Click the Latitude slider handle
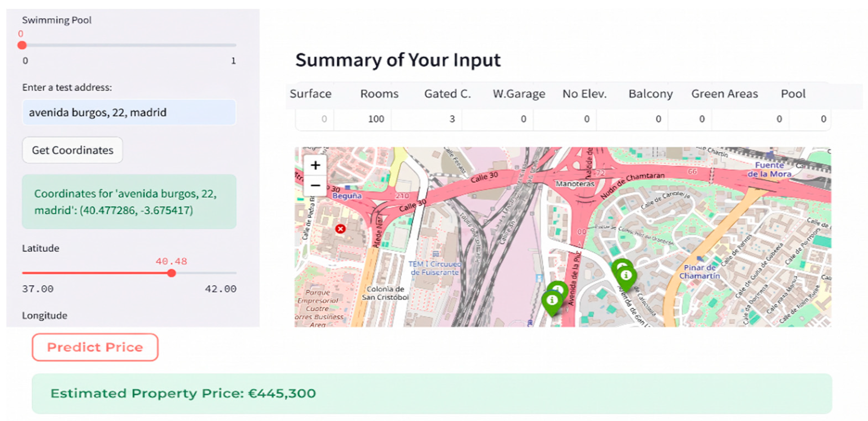Viewport: 868px width, 421px height. pos(172,273)
